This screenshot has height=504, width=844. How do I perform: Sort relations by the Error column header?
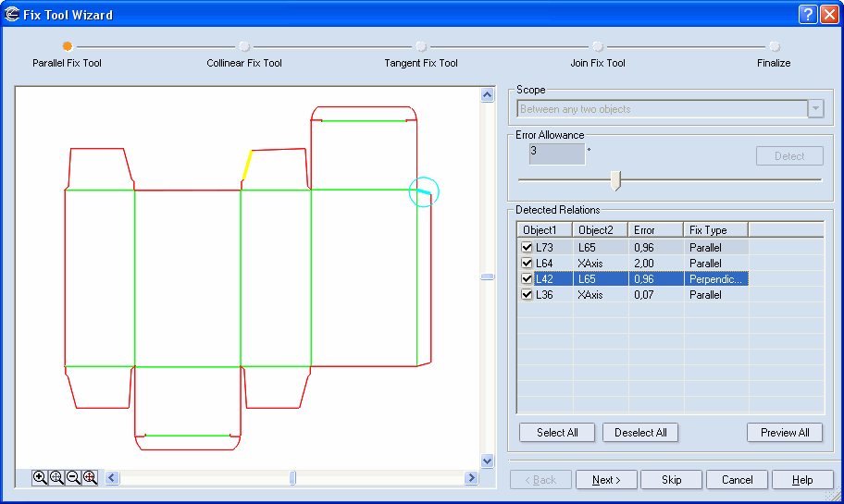(655, 229)
